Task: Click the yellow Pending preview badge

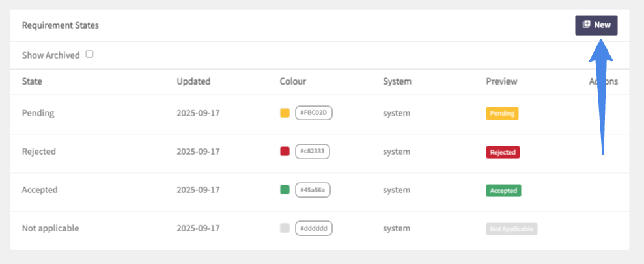Action: (502, 113)
